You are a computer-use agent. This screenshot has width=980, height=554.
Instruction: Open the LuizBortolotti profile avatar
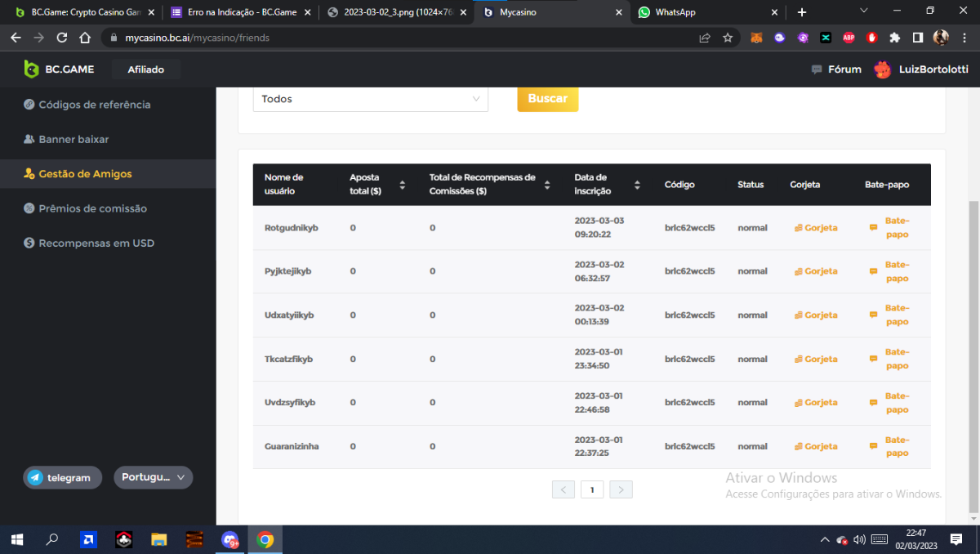tap(882, 69)
